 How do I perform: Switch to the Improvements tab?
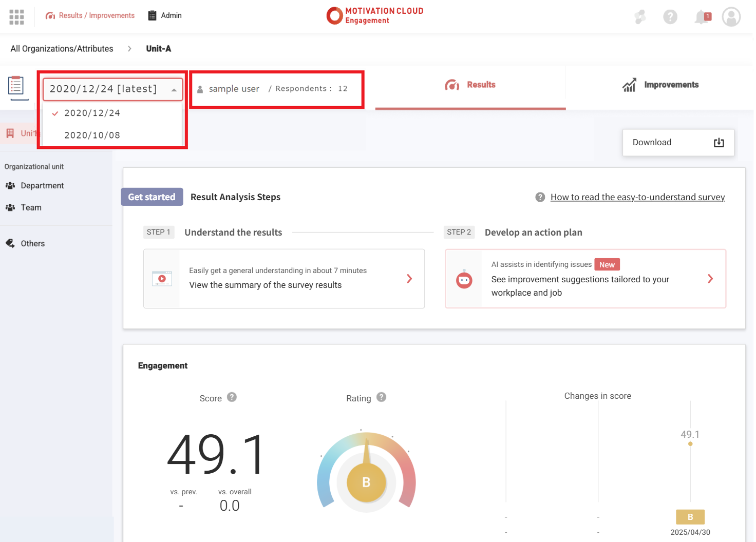660,85
